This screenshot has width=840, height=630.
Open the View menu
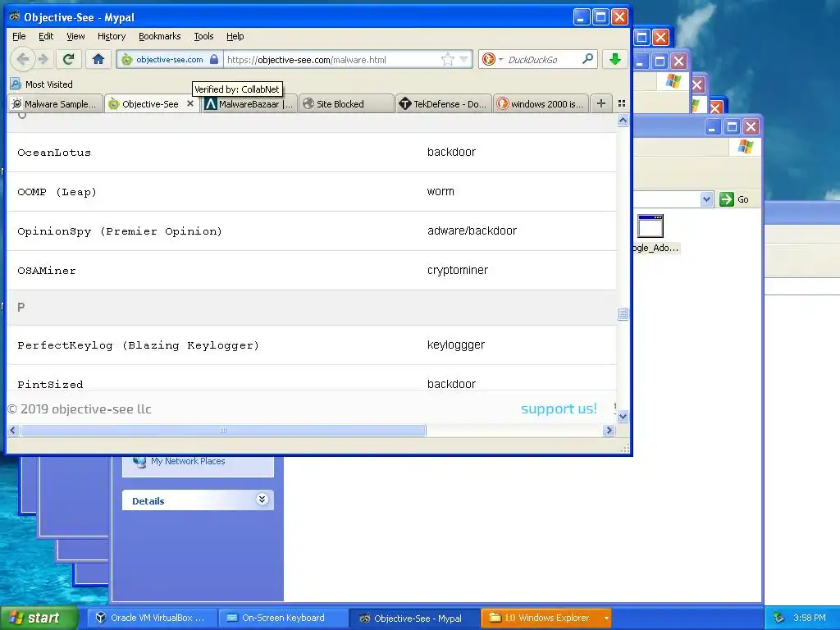tap(75, 36)
